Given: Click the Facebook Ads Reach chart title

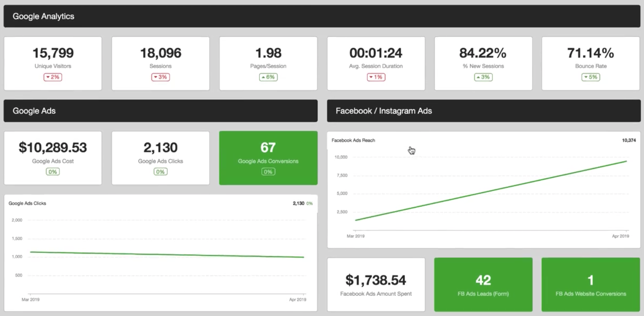Looking at the screenshot, I should point(353,140).
